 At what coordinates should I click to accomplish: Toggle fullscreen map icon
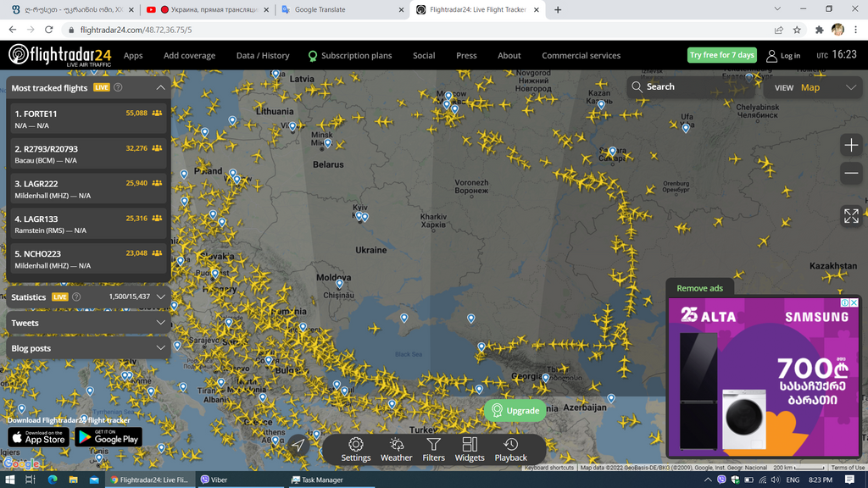click(x=851, y=216)
